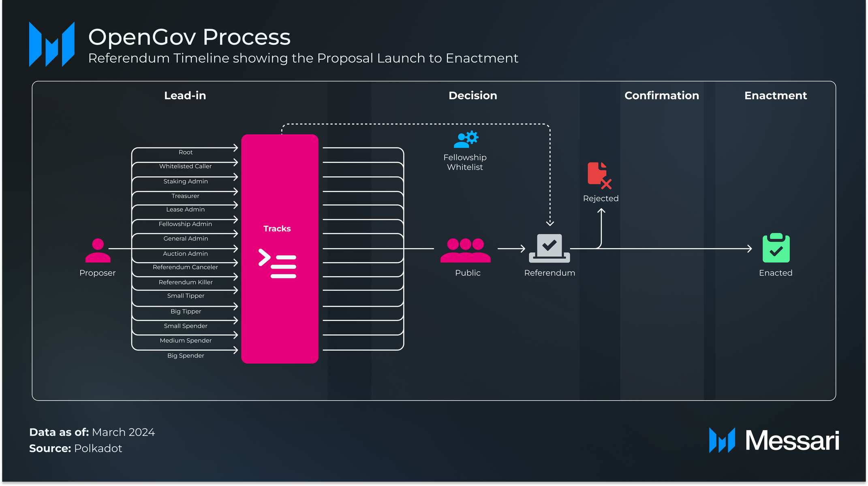Click the 'Confirmation' phase heading

662,96
